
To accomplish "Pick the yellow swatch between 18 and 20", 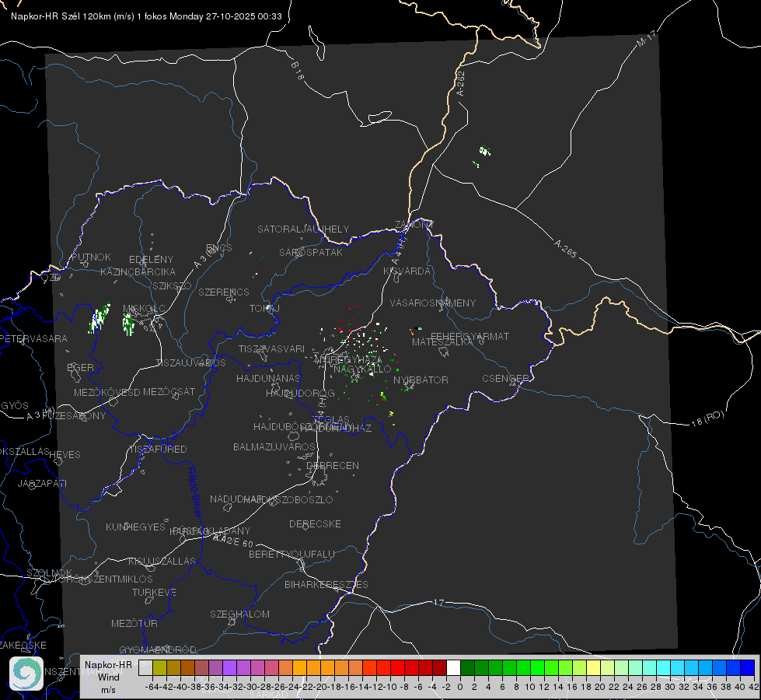I will point(594,667).
